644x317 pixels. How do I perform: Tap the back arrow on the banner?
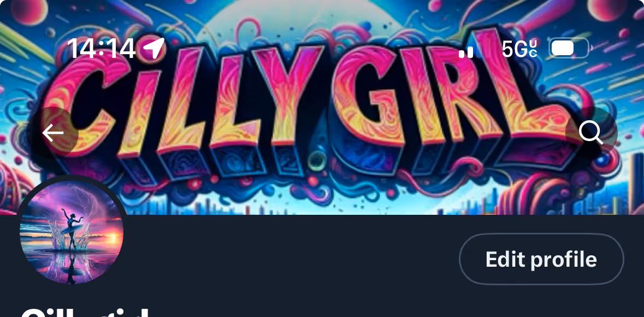53,133
